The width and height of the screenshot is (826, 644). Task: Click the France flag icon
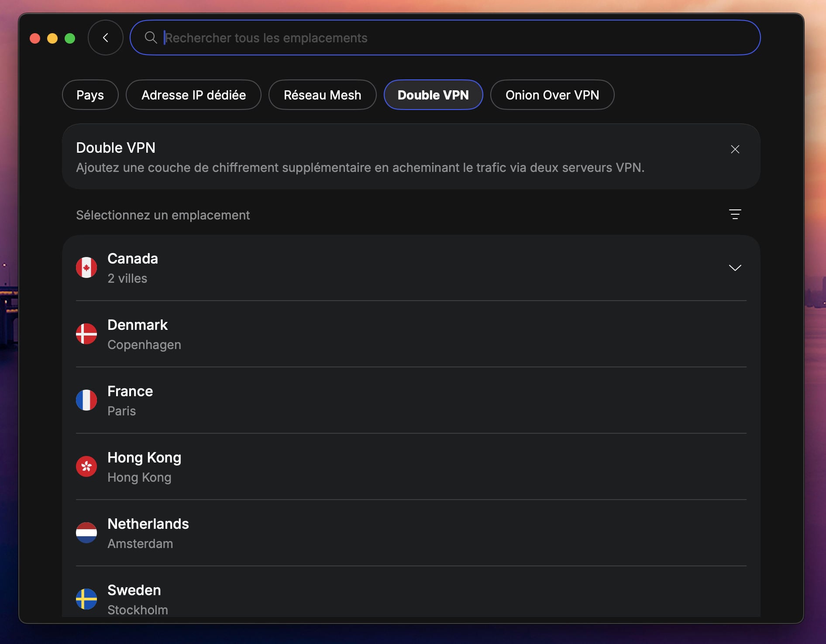point(86,400)
